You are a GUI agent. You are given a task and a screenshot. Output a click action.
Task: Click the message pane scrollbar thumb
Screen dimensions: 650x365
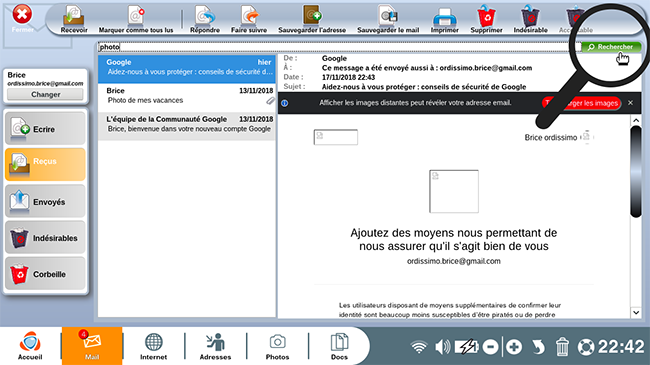coord(636,172)
